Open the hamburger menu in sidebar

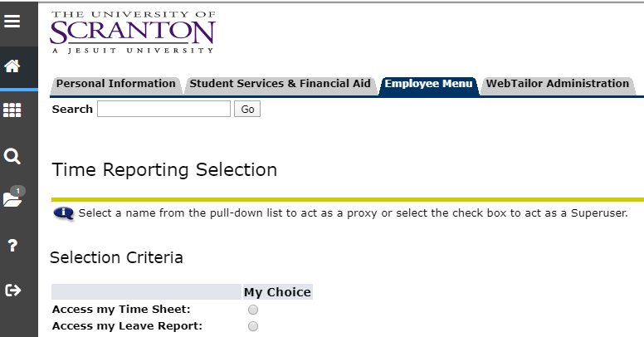pyautogui.click(x=12, y=22)
